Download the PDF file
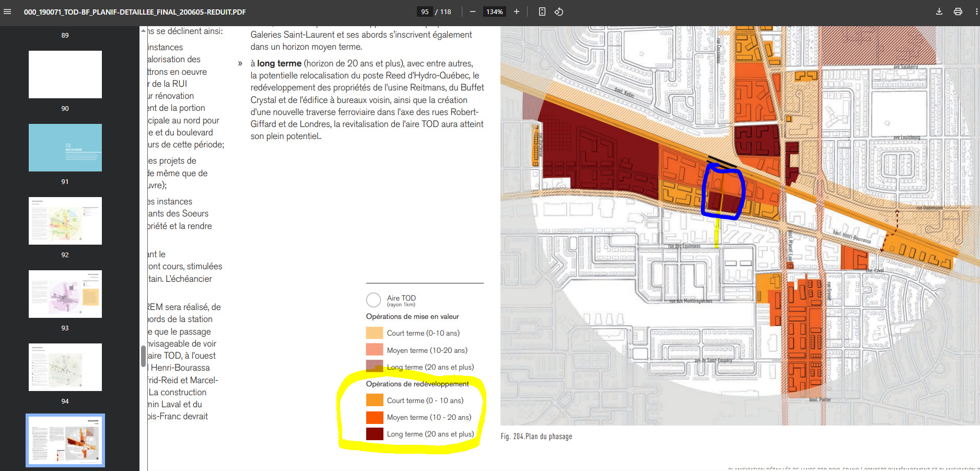 click(939, 12)
